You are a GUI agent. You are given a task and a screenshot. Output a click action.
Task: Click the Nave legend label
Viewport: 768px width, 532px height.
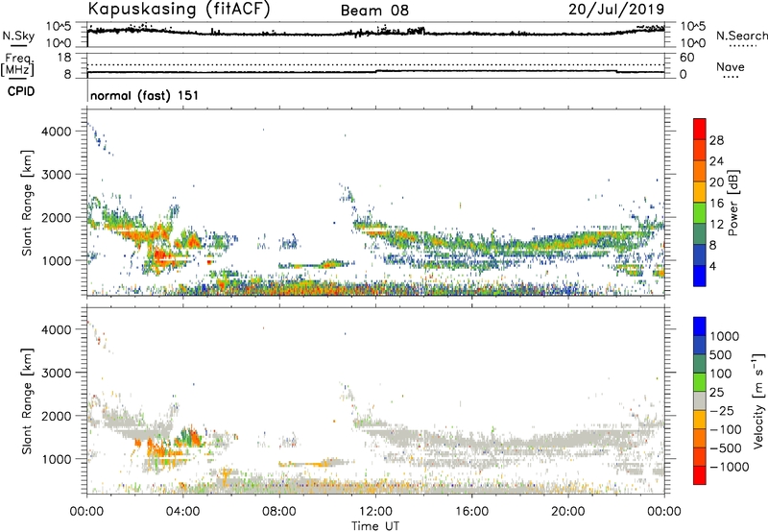tap(730, 66)
